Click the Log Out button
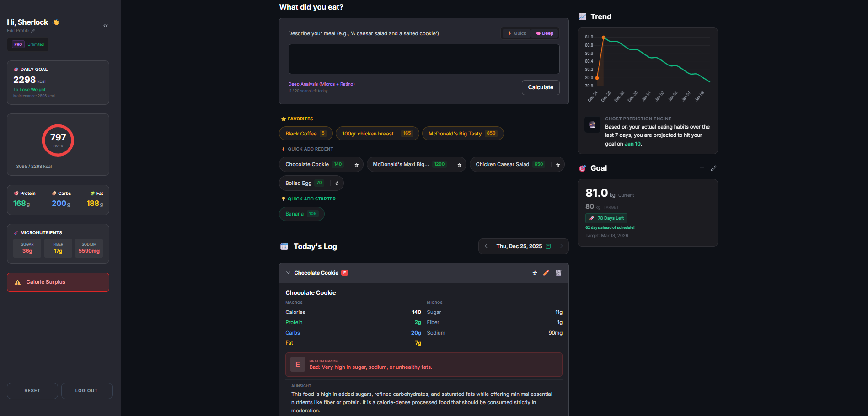The image size is (868, 416). pyautogui.click(x=86, y=390)
